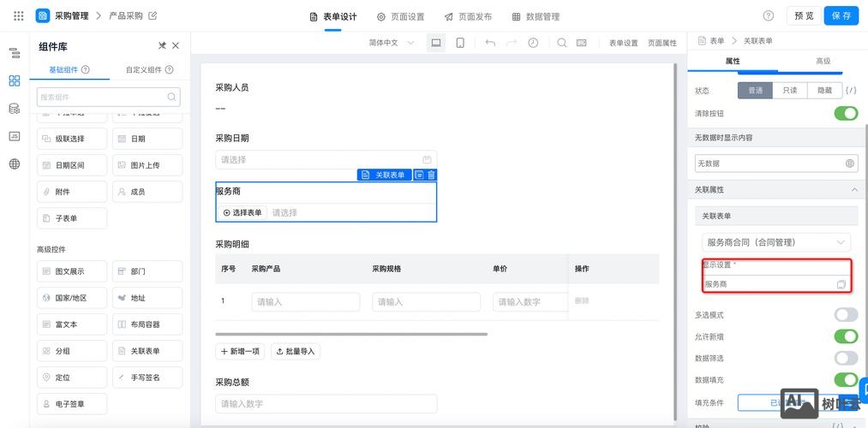Click the 保存 button
The image size is (868, 428).
[x=841, y=16]
